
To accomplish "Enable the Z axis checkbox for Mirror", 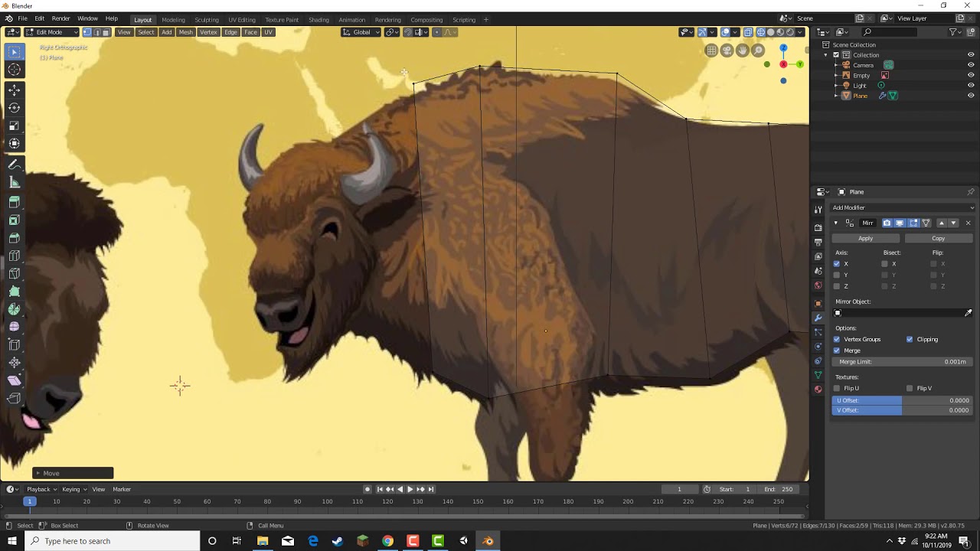I will coord(837,286).
